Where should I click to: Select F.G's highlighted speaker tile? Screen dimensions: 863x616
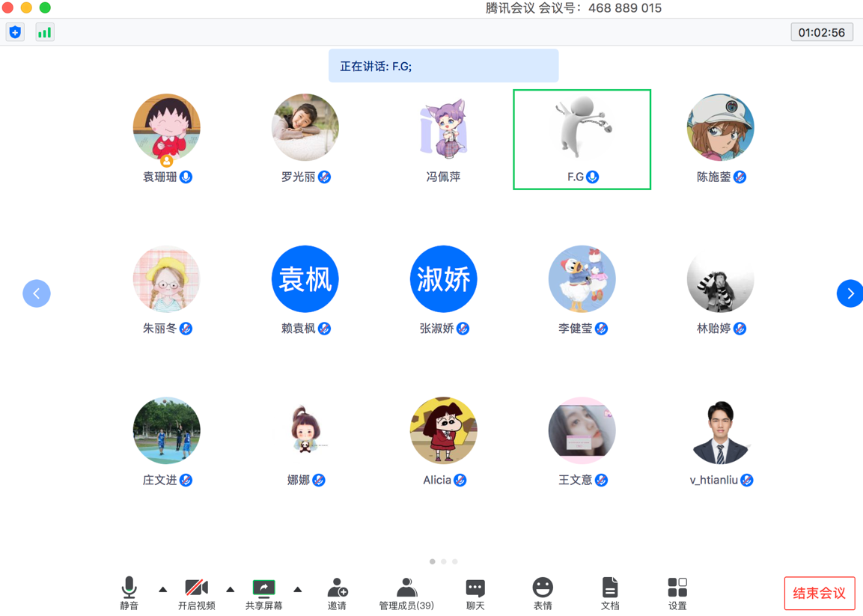pos(582,139)
